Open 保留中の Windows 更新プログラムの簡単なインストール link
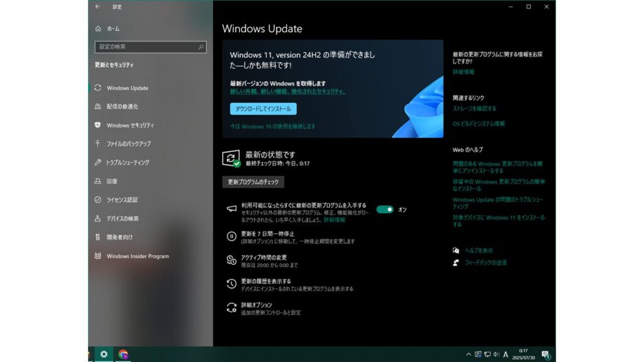Image resolution: width=644 pixels, height=362 pixels. tap(499, 185)
